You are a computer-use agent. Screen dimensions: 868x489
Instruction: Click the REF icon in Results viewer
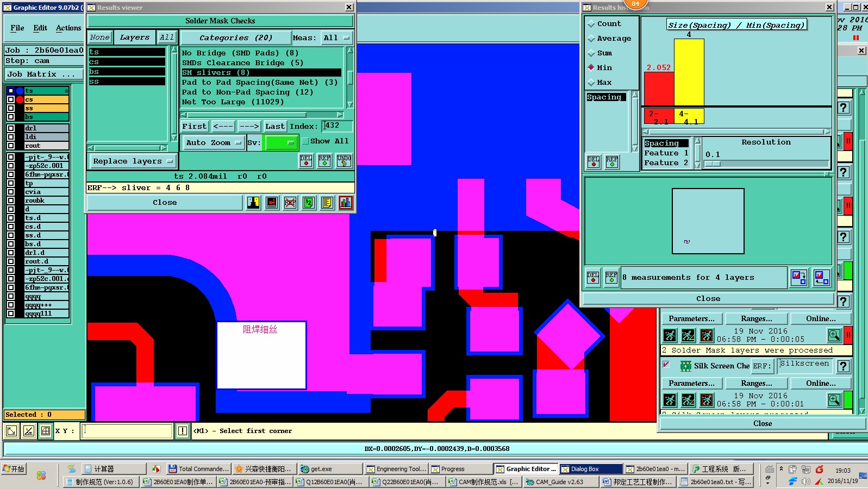(324, 160)
